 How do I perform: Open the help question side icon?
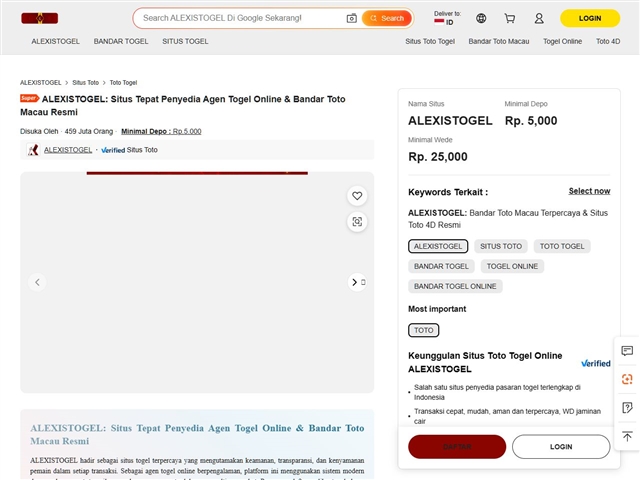pyautogui.click(x=627, y=407)
